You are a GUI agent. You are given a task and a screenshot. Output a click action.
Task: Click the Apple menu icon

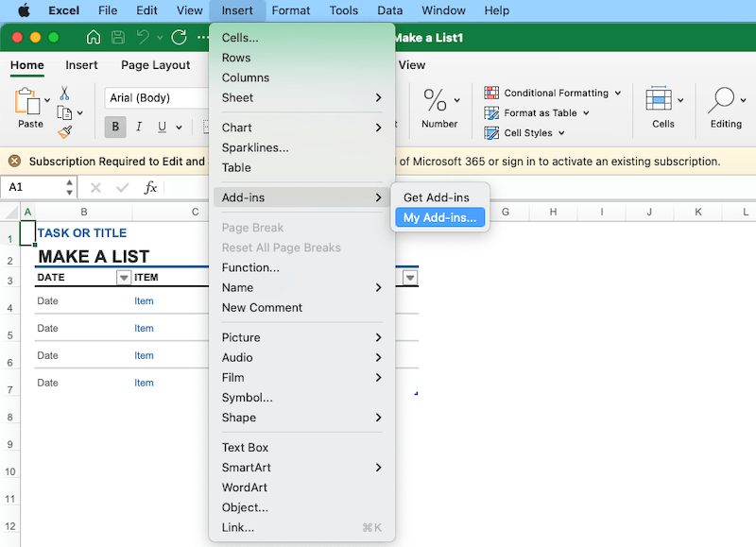click(x=24, y=10)
